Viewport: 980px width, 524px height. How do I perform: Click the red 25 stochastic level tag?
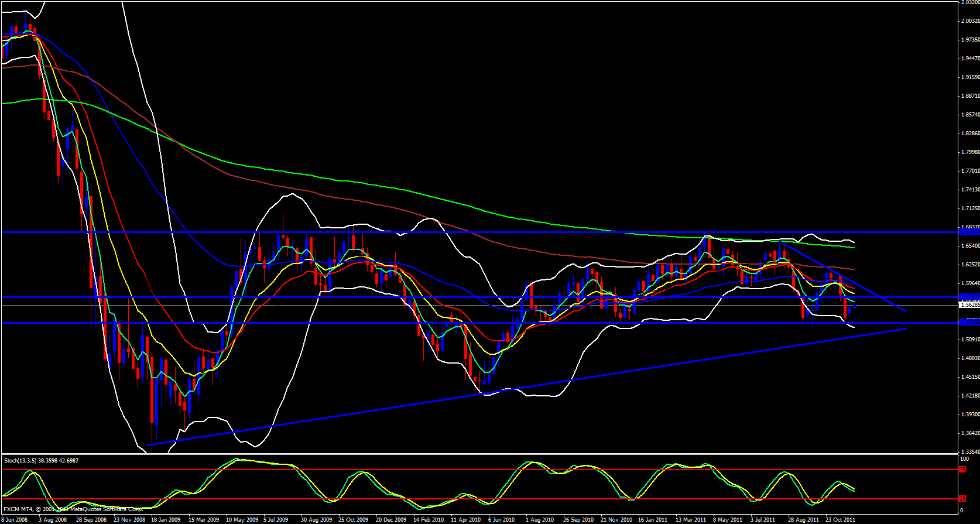click(x=962, y=499)
